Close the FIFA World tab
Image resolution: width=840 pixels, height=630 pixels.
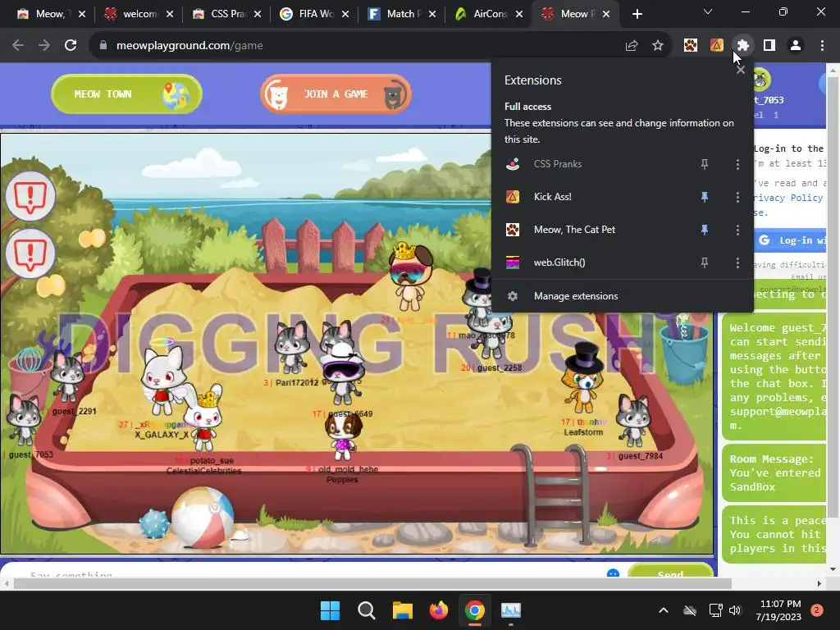point(345,14)
